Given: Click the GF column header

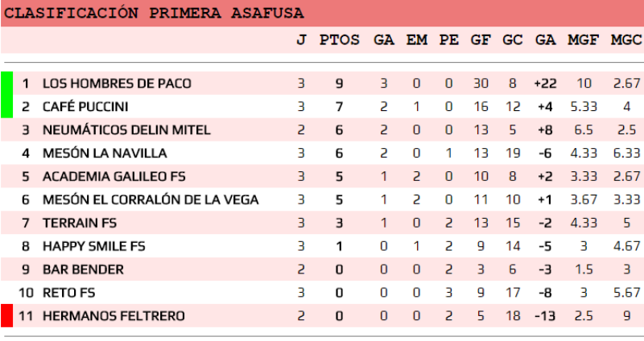Looking at the screenshot, I should [481, 39].
